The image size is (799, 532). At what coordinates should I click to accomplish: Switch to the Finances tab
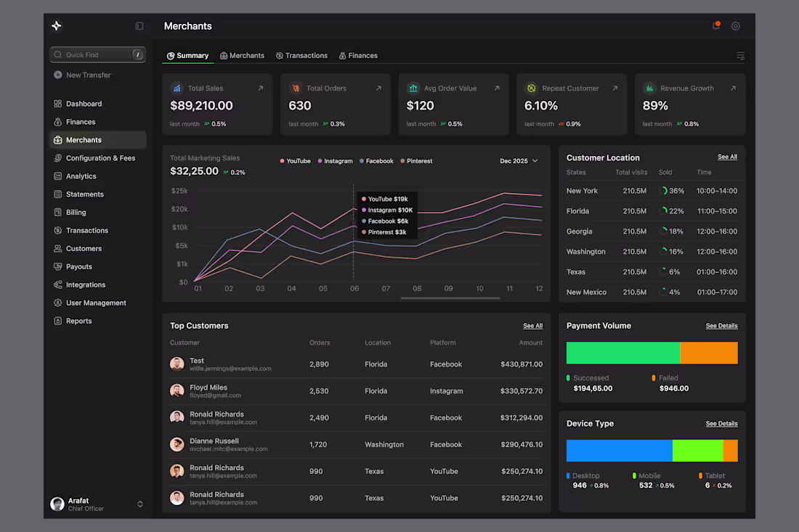pyautogui.click(x=357, y=55)
